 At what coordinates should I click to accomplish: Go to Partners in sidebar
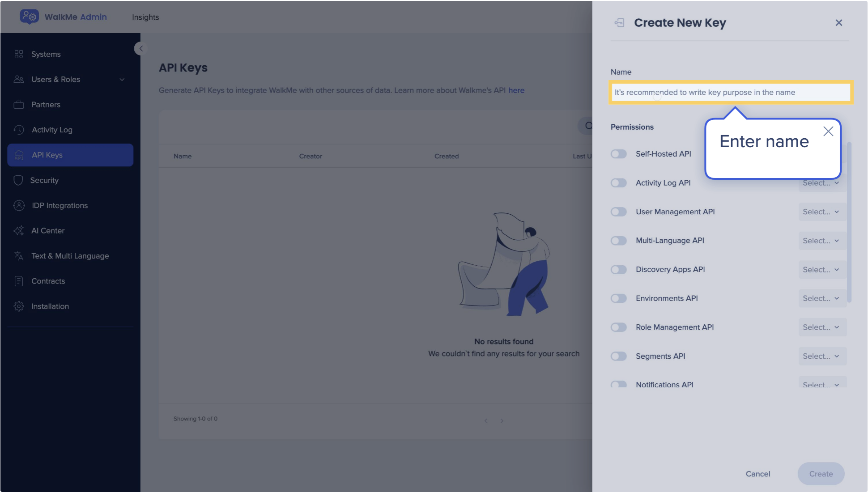pos(70,105)
